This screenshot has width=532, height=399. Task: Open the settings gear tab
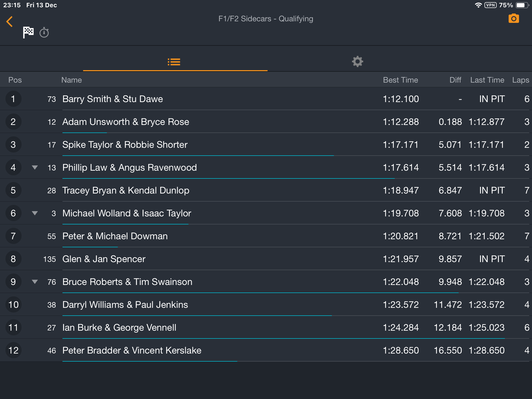pos(357,62)
